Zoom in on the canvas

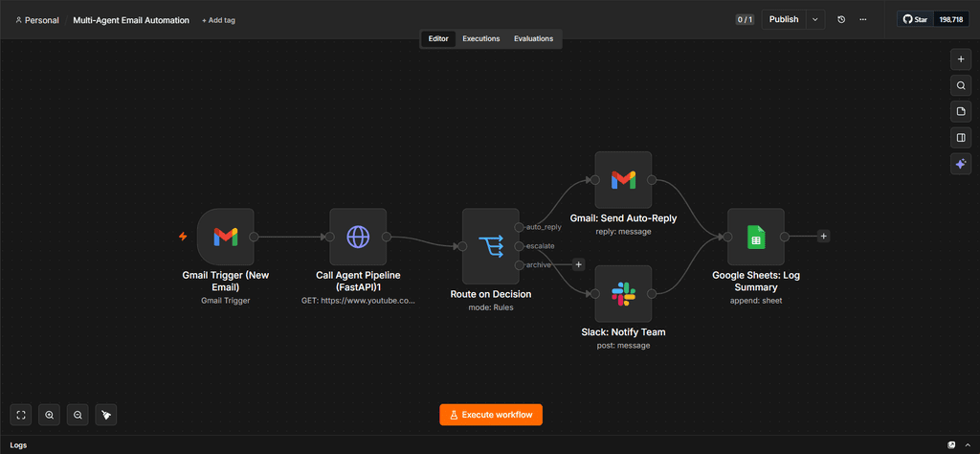[x=50, y=415]
